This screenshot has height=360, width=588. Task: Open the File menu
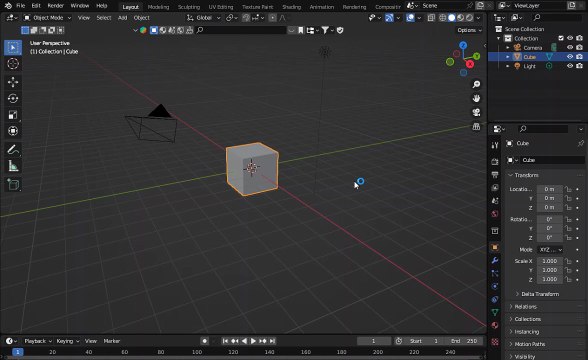pos(21,6)
